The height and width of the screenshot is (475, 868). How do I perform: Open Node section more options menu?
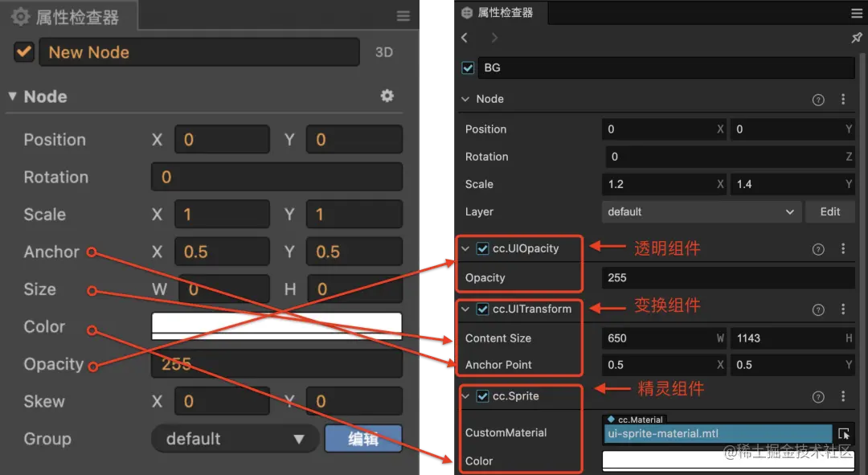pos(843,99)
